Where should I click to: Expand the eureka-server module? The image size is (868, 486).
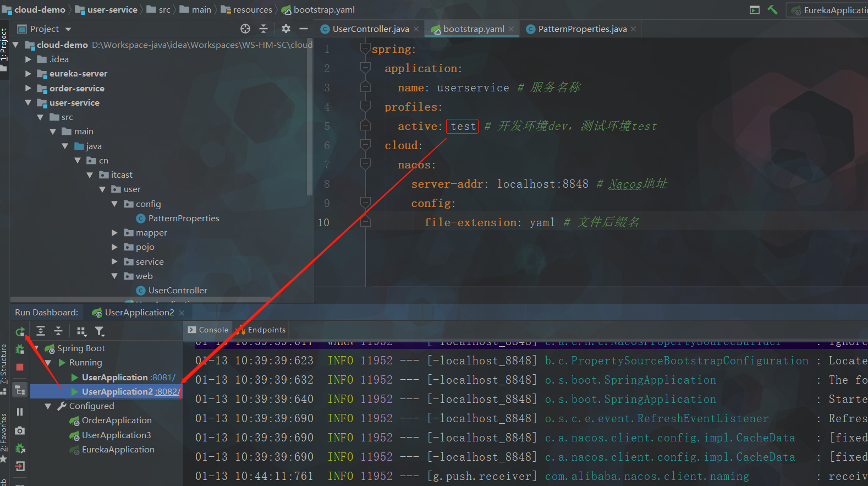[x=28, y=74]
